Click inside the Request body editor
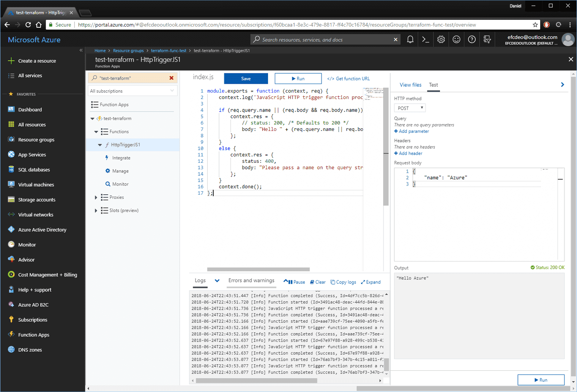Image resolution: width=577 pixels, height=392 pixels. 475,213
